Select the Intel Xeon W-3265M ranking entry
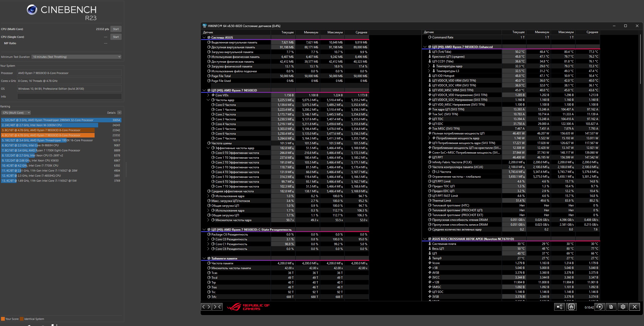 pyautogui.click(x=61, y=125)
